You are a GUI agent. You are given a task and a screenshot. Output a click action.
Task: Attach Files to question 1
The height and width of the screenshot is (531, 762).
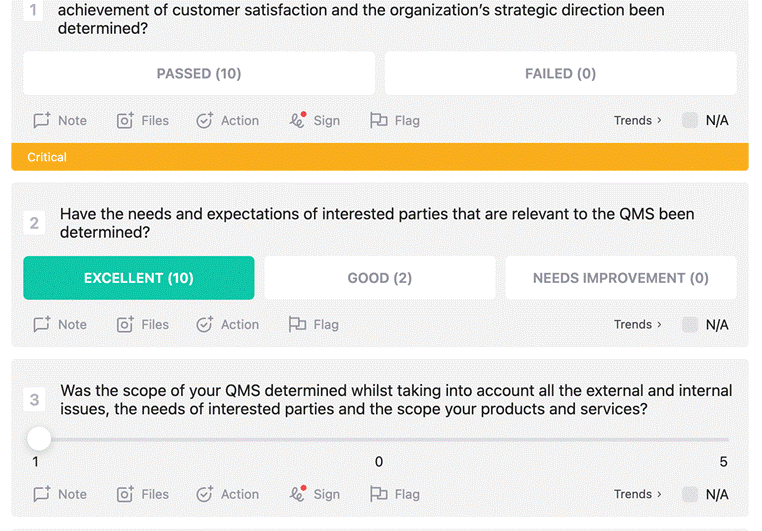point(143,120)
